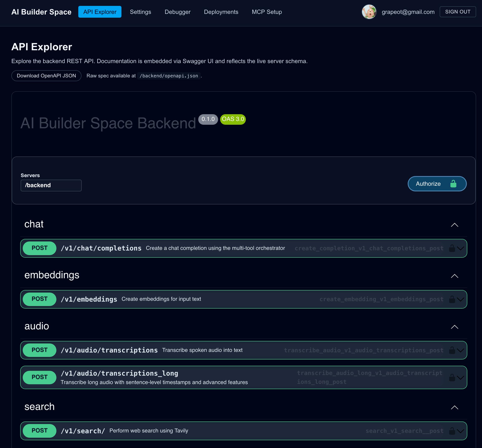
Task: Switch to the Deployments tab
Action: coord(221,12)
